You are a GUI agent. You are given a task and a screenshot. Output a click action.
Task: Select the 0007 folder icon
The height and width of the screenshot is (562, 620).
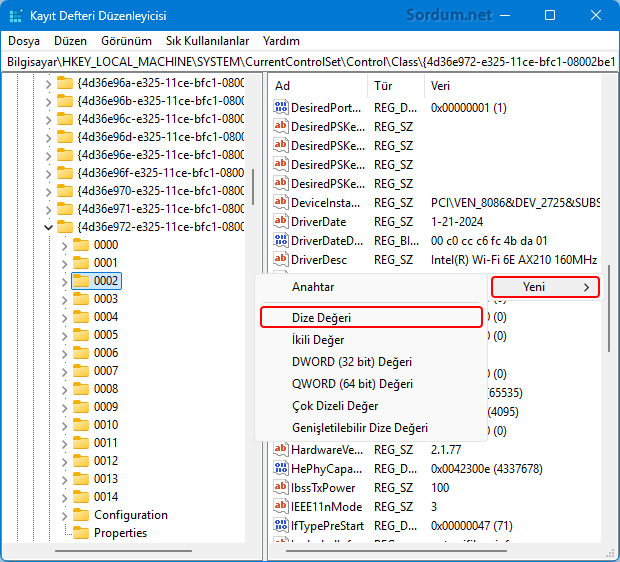tap(81, 371)
